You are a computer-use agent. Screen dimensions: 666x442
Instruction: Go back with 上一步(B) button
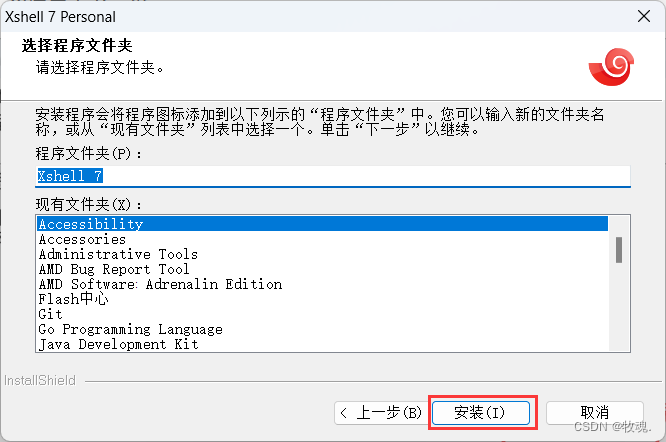381,412
